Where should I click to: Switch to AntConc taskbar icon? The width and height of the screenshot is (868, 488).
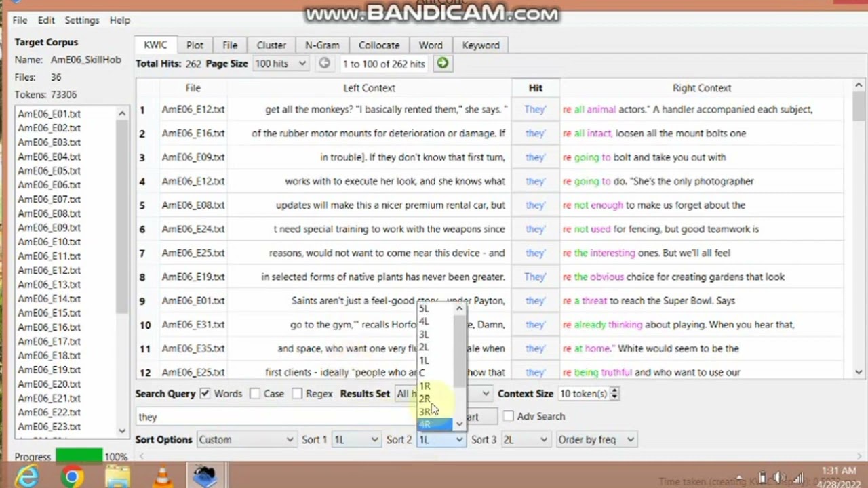click(x=204, y=477)
